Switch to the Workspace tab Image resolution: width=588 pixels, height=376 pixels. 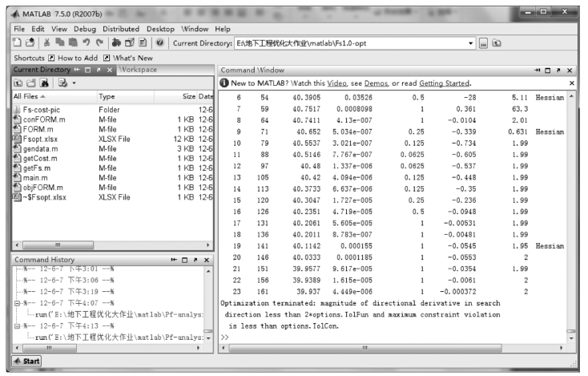tap(138, 70)
